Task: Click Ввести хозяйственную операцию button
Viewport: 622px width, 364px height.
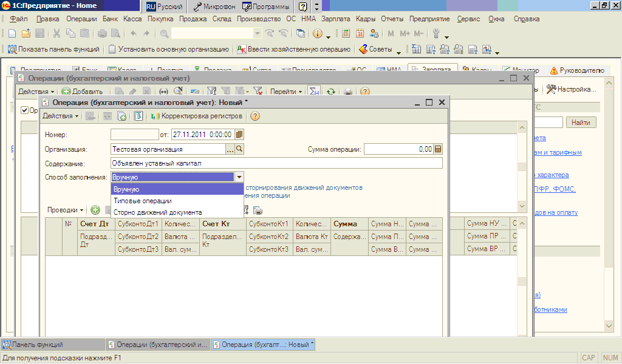Action: (x=294, y=49)
